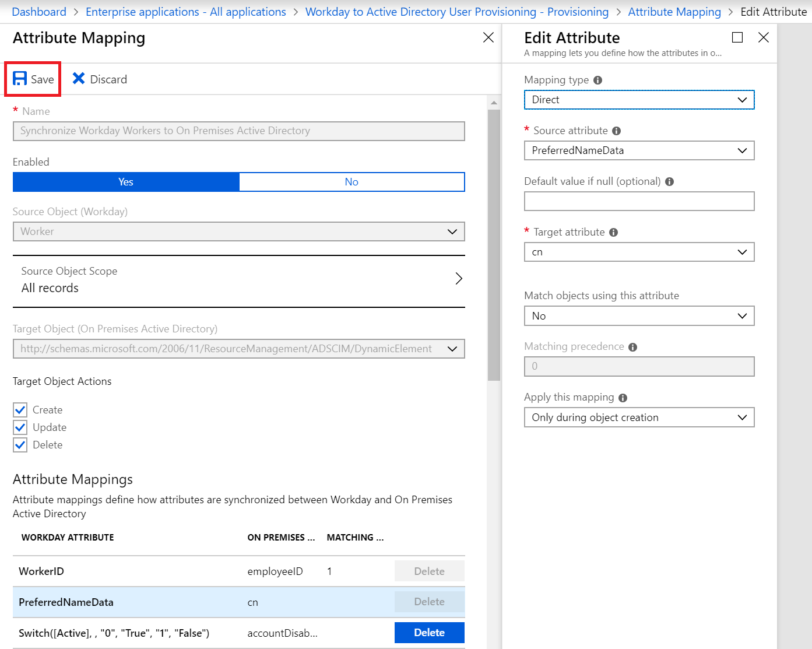
Task: Expand the Target attribute cn dropdown
Action: point(639,252)
